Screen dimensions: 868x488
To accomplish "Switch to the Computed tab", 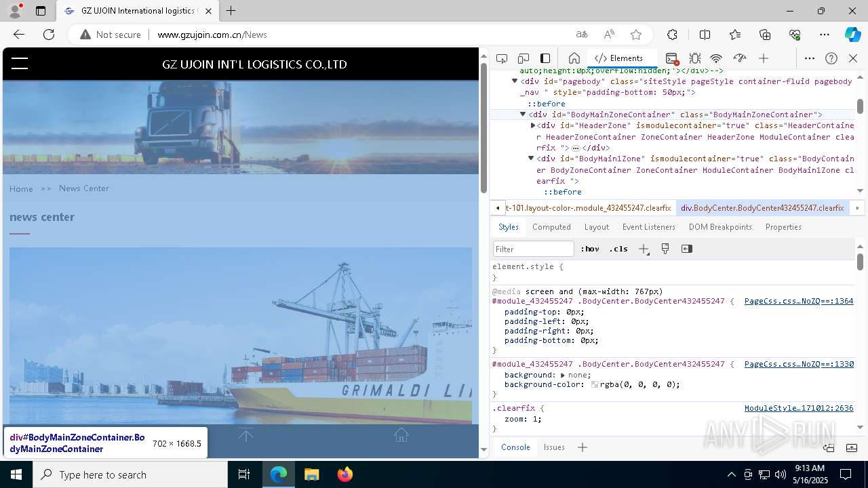I will [551, 227].
